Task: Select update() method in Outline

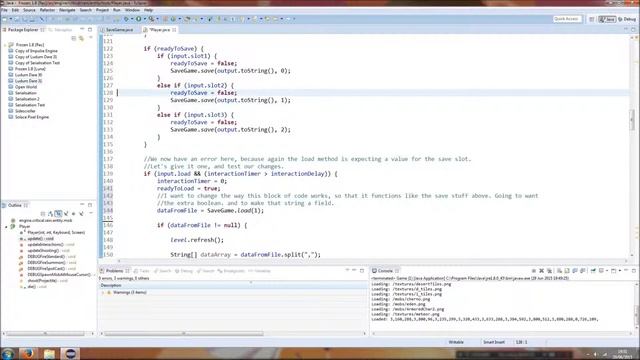Action: (x=40, y=238)
